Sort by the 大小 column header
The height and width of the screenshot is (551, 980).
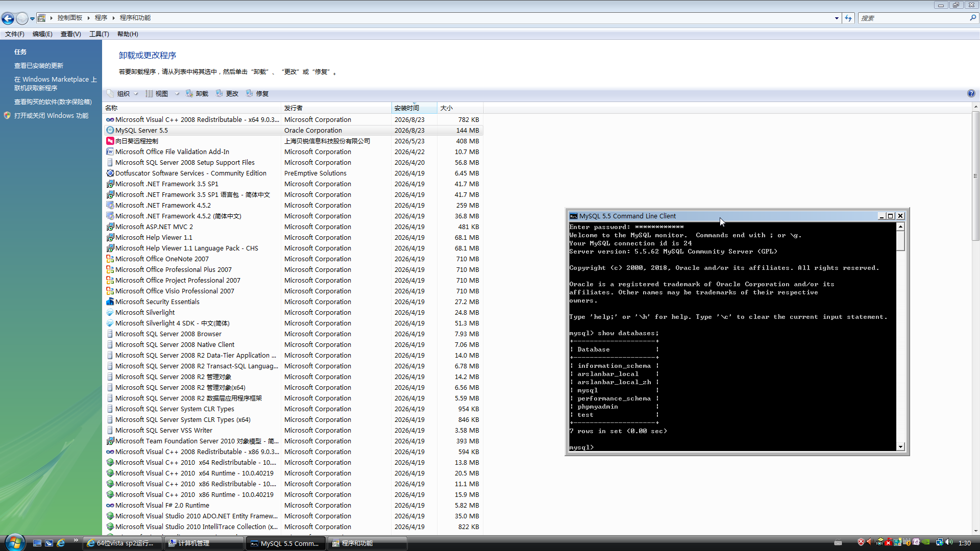(x=460, y=108)
